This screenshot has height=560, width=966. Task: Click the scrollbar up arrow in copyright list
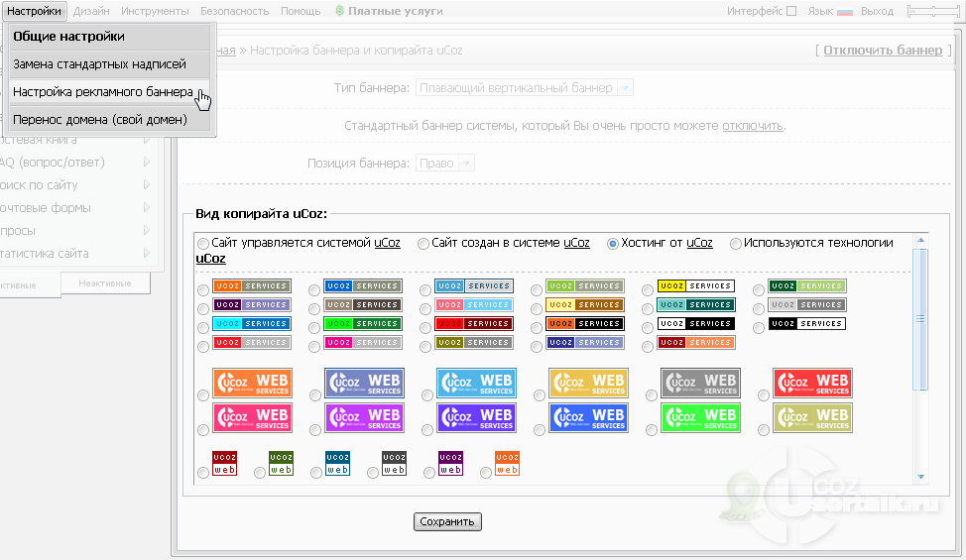click(x=920, y=241)
